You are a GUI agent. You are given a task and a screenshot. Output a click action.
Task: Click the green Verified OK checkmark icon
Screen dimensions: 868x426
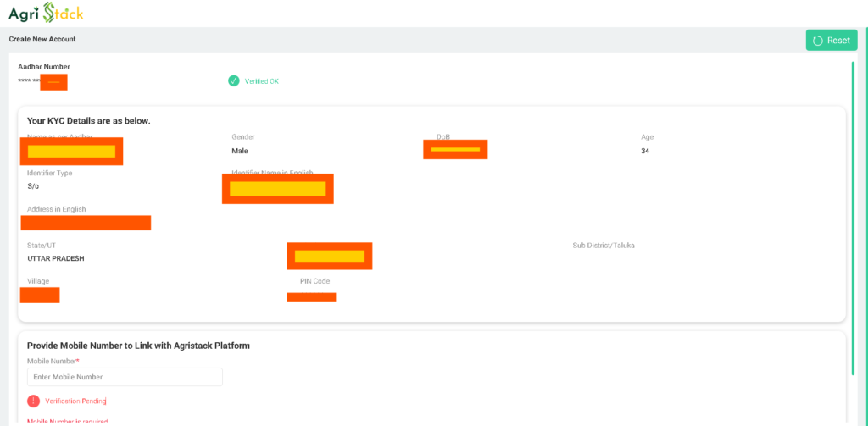click(x=234, y=80)
